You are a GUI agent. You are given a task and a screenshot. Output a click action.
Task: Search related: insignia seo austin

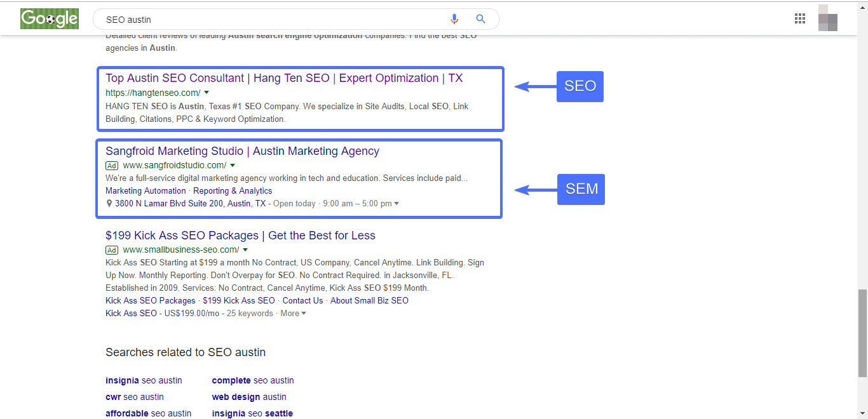point(144,381)
